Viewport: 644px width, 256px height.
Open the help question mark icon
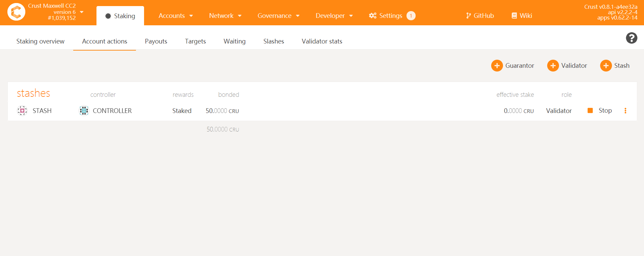[631, 38]
